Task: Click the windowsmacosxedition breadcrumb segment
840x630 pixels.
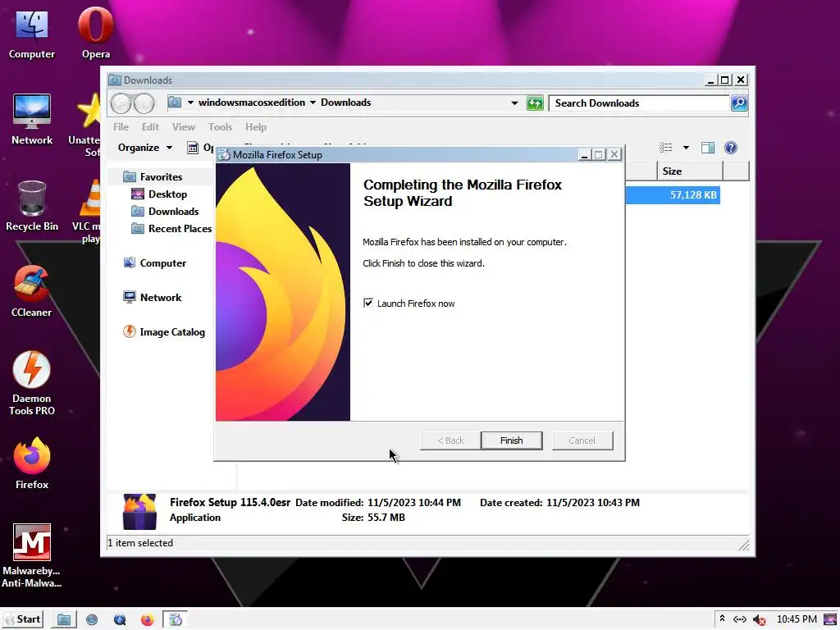Action: (x=251, y=103)
